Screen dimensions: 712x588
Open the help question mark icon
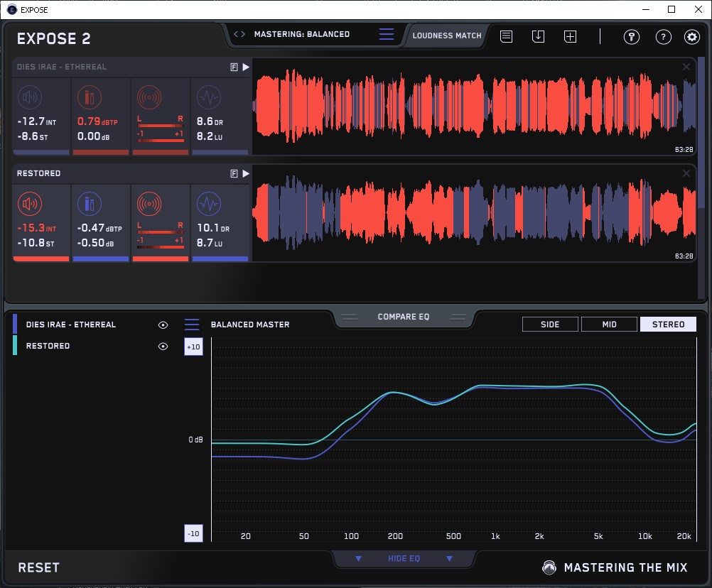(664, 37)
